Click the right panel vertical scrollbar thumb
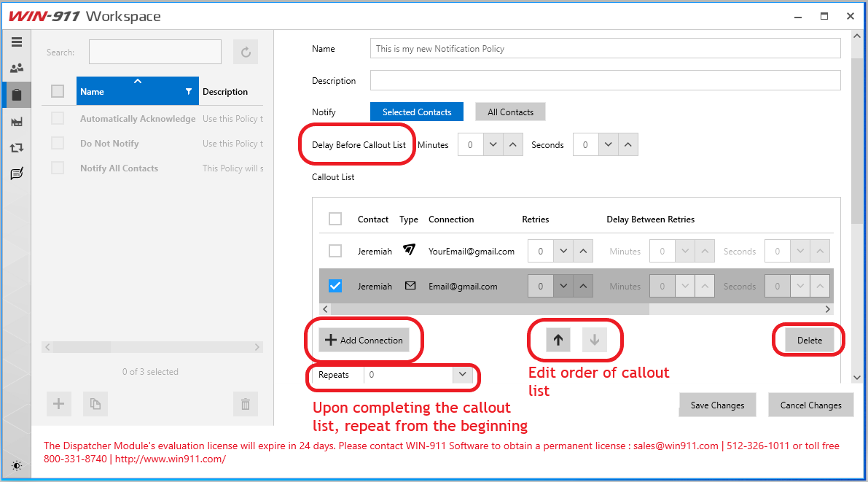This screenshot has height=482, width=868. point(857,142)
